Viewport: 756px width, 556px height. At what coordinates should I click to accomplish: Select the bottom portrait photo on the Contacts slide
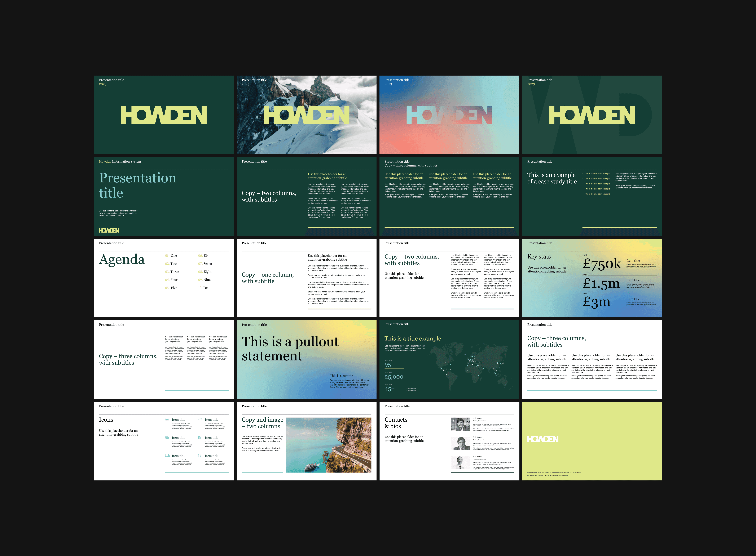click(x=460, y=462)
